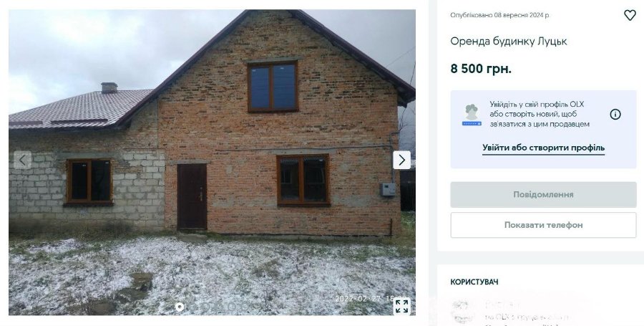Go to the previous photo with left arrow
This screenshot has width=644, height=326.
point(23,160)
